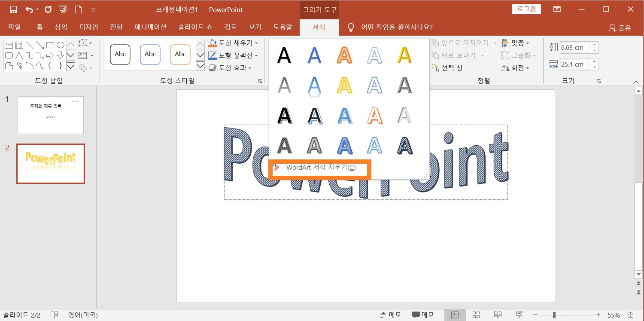Switch to the 슬라이드 쇼 tab
Screen dimensions: 644x321
(x=195, y=27)
